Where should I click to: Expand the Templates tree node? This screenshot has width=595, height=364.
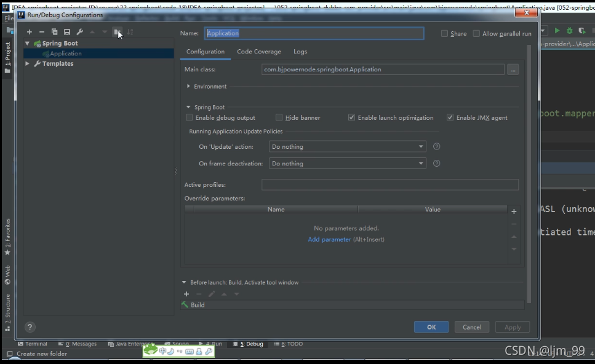point(27,63)
